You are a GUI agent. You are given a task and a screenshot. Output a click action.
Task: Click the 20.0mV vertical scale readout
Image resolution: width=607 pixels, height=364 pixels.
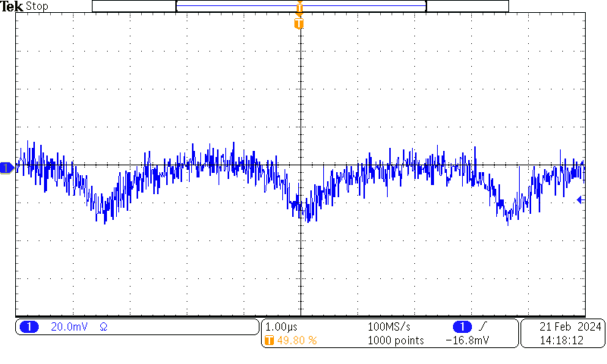click(x=69, y=327)
